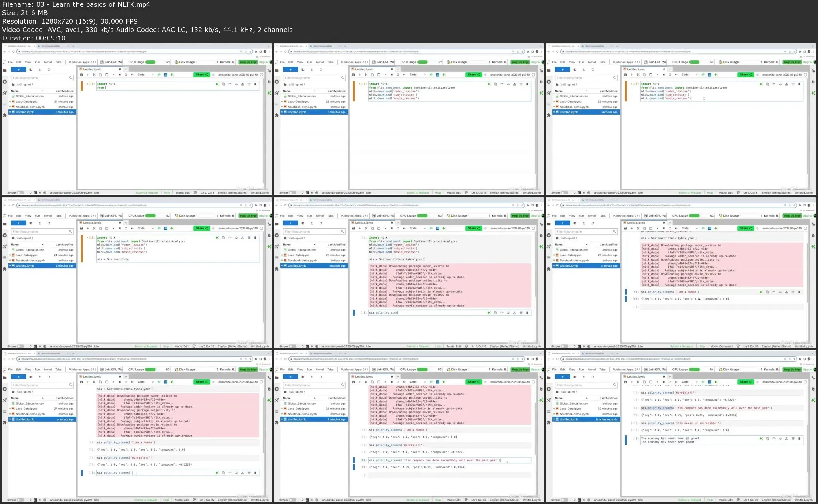This screenshot has height=504, width=818.
Task: Toggle Simple switch in Ln 7, Col 20 frame
Action: [x=20, y=346]
